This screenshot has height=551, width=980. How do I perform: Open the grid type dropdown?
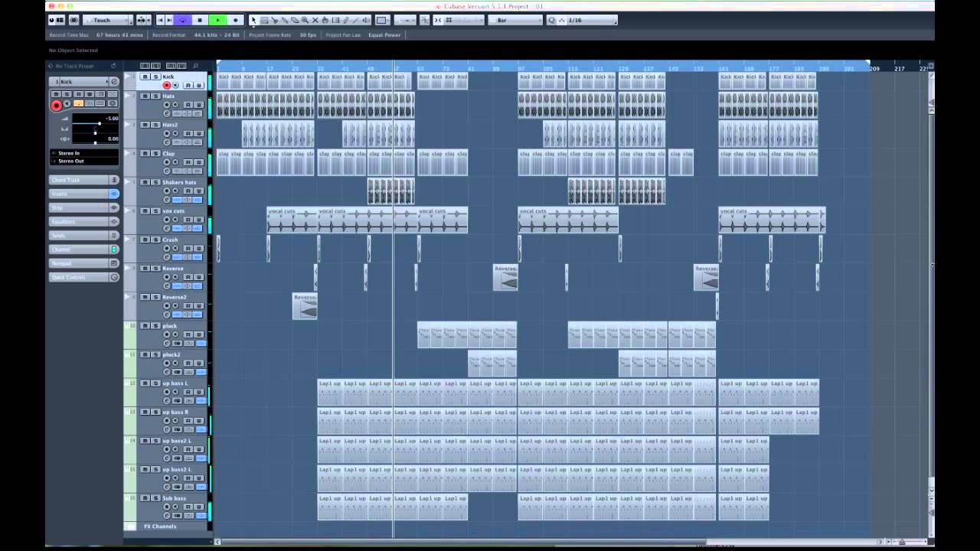tap(464, 20)
